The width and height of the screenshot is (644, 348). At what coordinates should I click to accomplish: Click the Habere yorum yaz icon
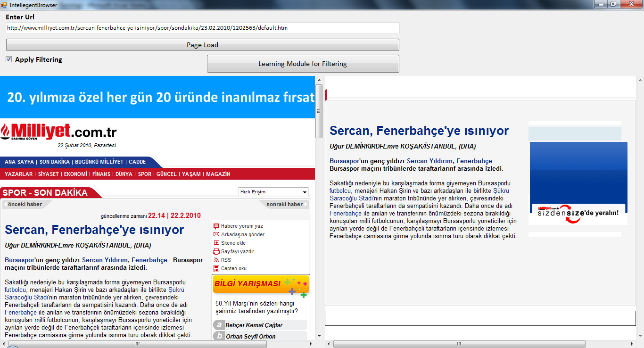(216, 226)
